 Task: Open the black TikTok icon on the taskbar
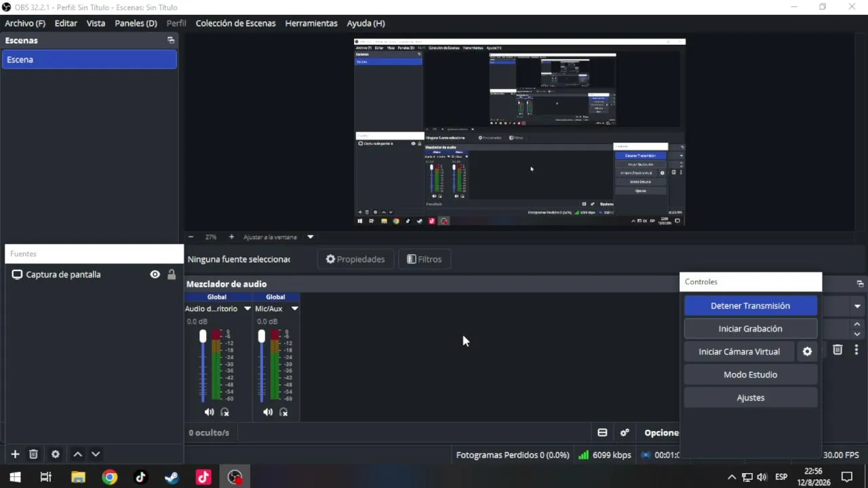(140, 477)
